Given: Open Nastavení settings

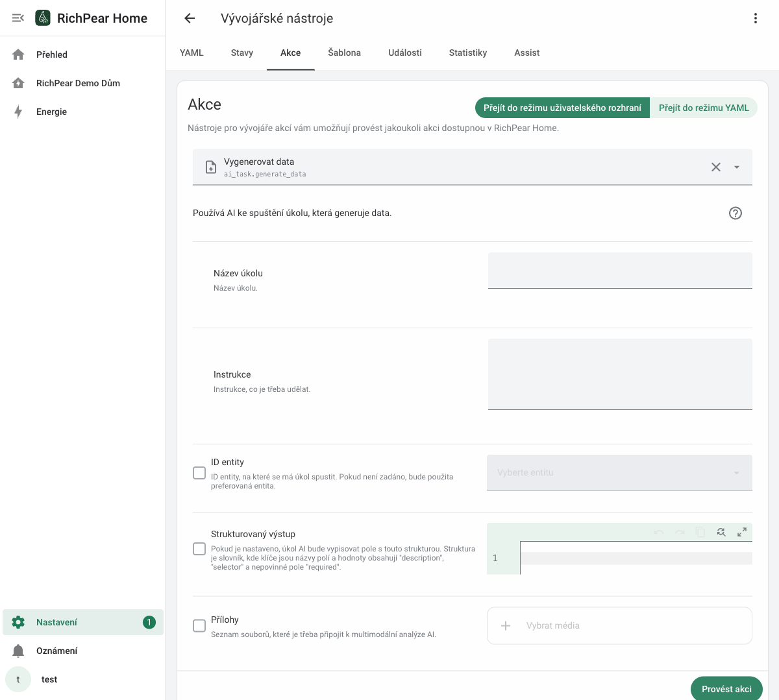Looking at the screenshot, I should click(x=83, y=622).
